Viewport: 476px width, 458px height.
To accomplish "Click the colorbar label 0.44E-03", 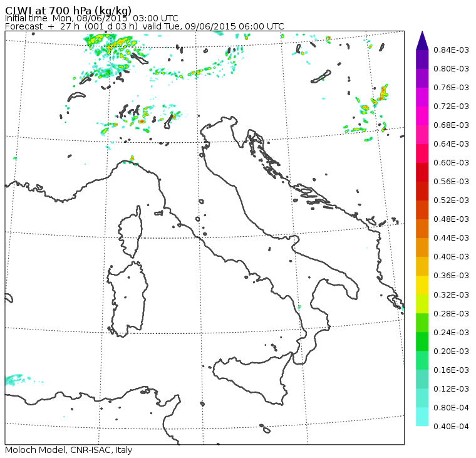I will pyautogui.click(x=451, y=238).
